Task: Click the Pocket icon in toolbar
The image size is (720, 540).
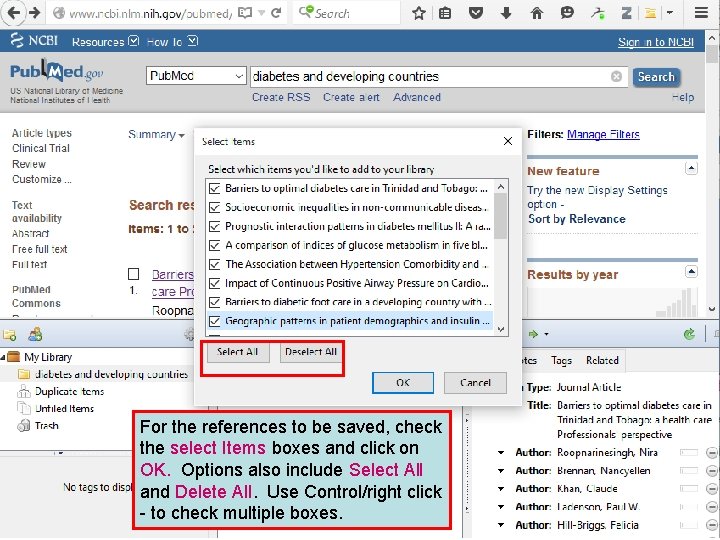Action: pos(476,13)
